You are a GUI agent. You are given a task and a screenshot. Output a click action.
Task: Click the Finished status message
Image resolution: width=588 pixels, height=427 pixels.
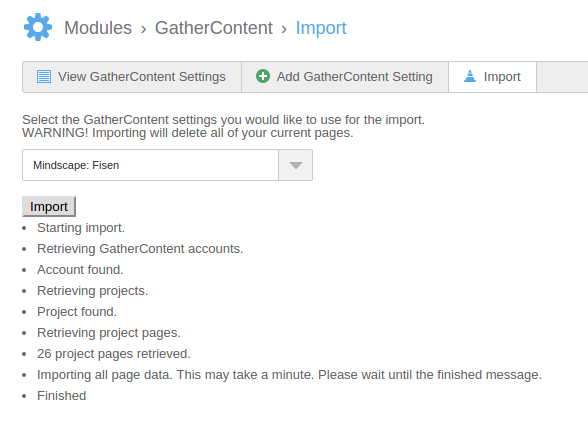62,396
